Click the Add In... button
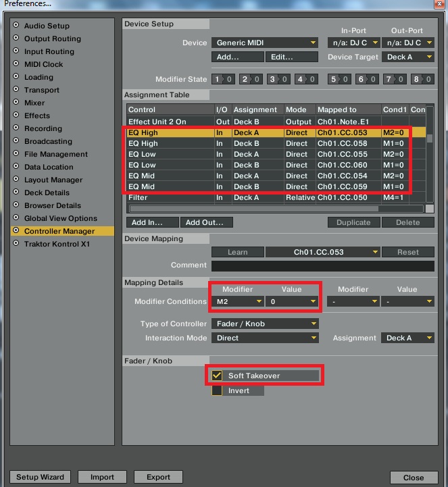 tap(153, 222)
